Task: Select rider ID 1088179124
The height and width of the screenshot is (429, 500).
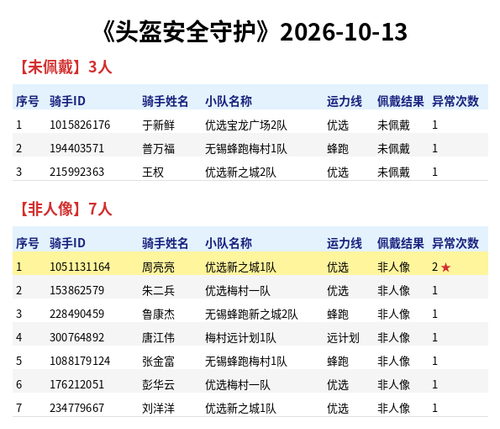Action: click(80, 361)
